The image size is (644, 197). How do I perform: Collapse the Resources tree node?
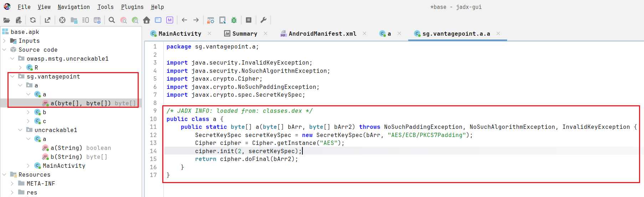point(4,175)
